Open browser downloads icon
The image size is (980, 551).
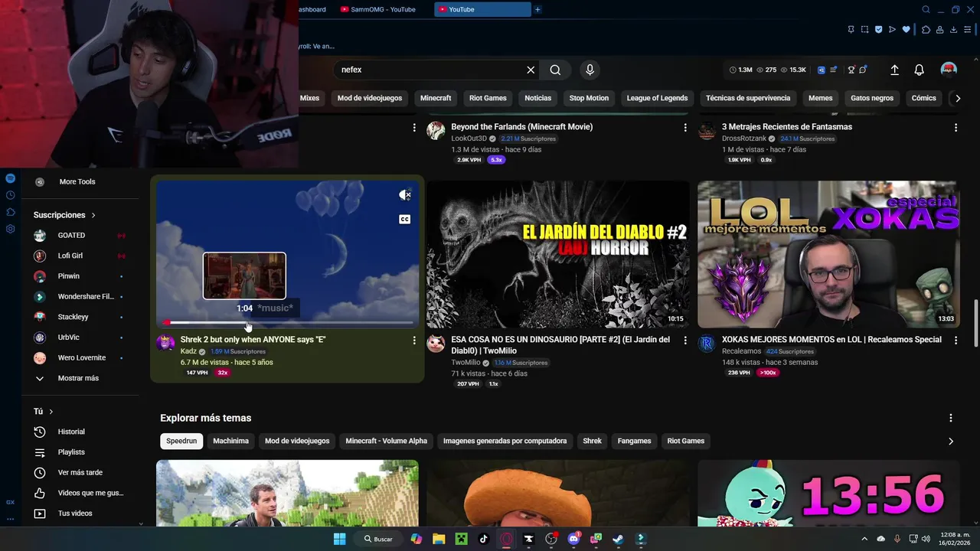click(x=953, y=30)
